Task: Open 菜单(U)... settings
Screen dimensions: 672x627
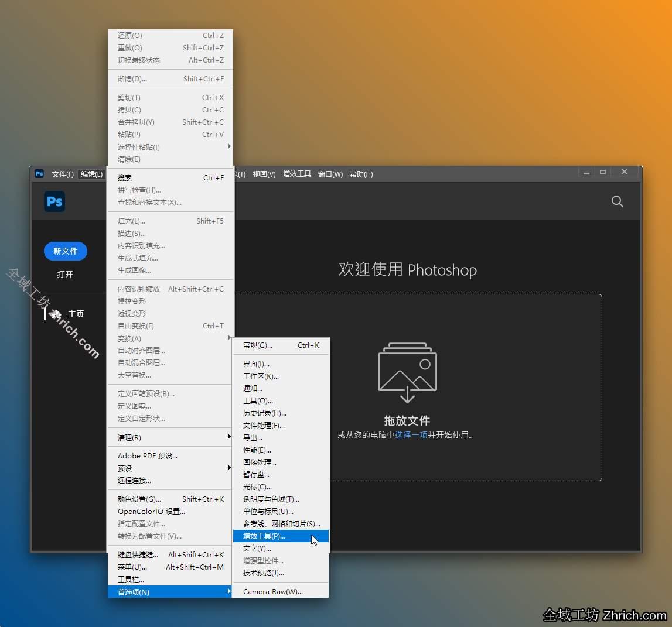Action: [170, 567]
